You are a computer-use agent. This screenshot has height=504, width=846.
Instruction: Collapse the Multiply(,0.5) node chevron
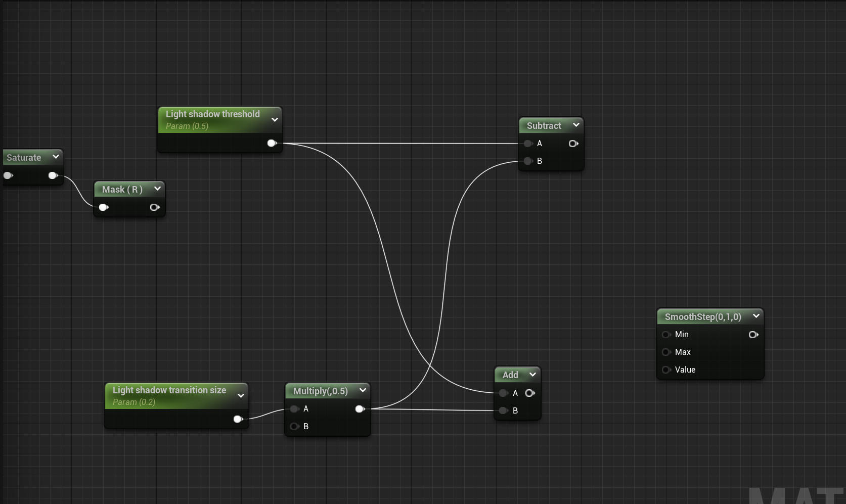[363, 390]
